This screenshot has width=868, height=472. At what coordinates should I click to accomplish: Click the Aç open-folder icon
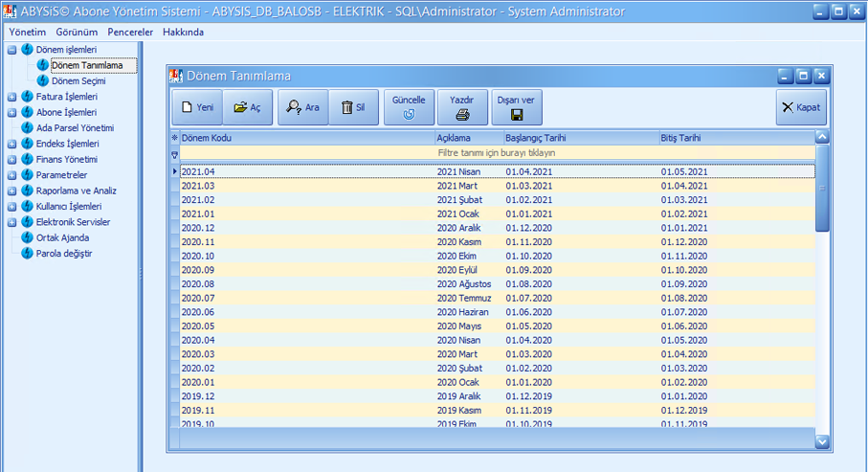click(x=239, y=108)
